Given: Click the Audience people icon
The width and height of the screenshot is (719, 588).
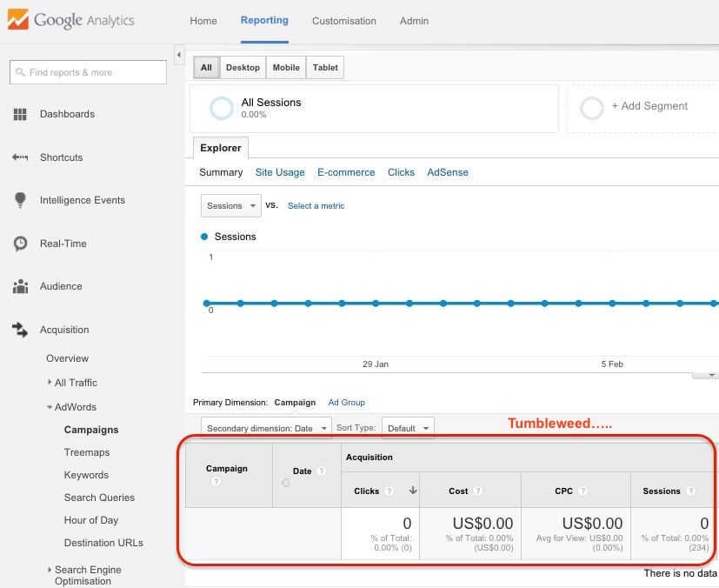Looking at the screenshot, I should (x=20, y=286).
